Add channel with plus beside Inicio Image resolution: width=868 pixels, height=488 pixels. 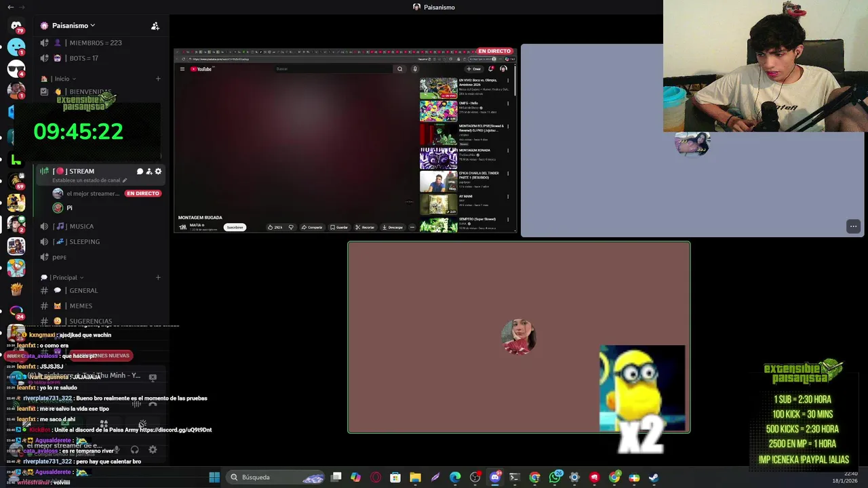click(158, 79)
